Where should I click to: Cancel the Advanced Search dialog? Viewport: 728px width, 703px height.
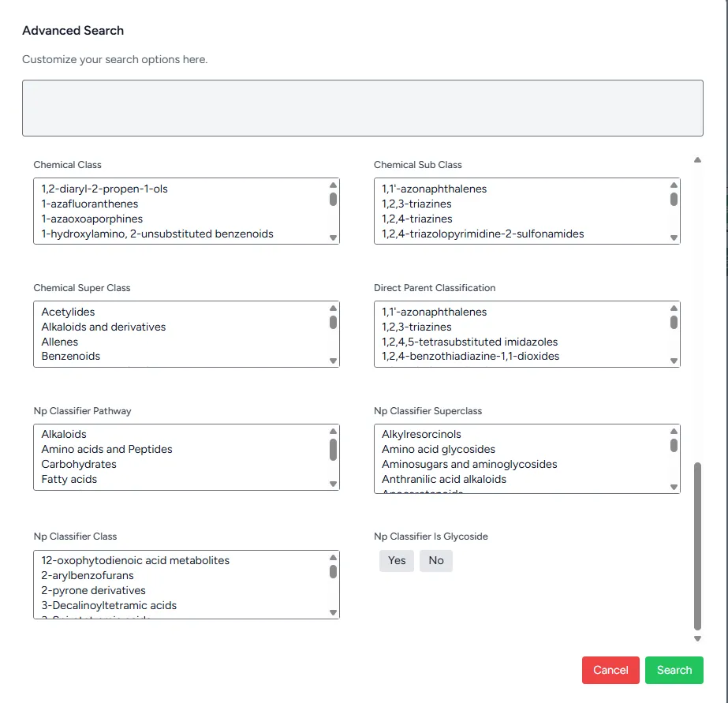(610, 670)
